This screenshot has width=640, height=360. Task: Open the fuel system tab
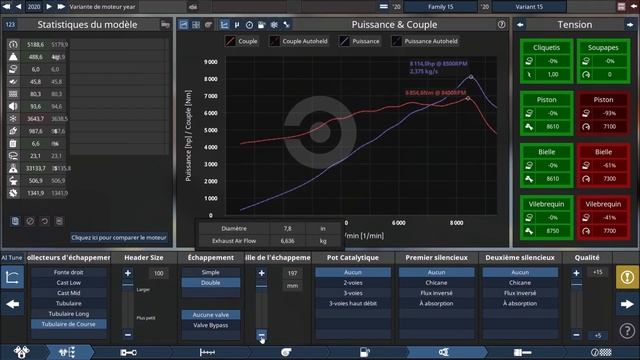pyautogui.click(x=364, y=352)
